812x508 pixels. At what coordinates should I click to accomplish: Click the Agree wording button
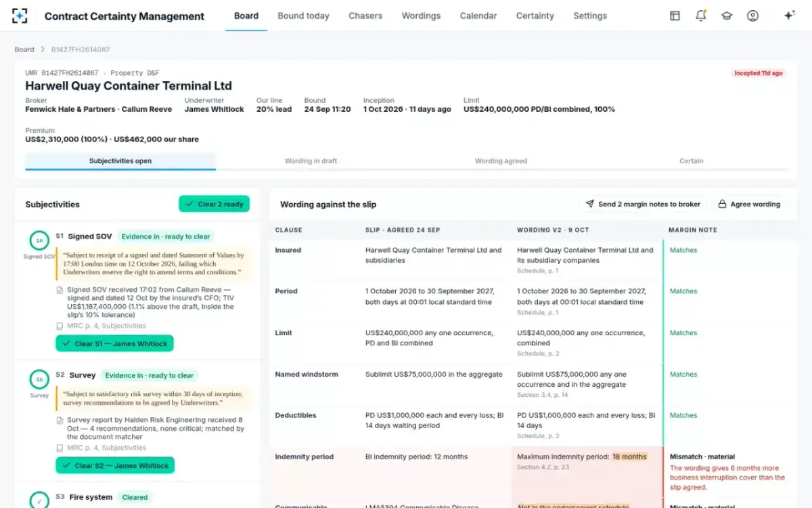749,204
